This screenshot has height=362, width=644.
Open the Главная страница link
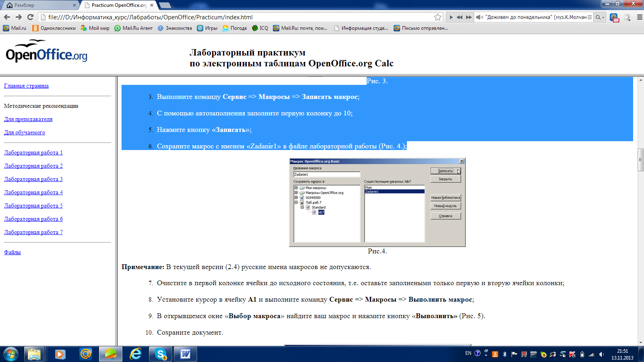[26, 86]
